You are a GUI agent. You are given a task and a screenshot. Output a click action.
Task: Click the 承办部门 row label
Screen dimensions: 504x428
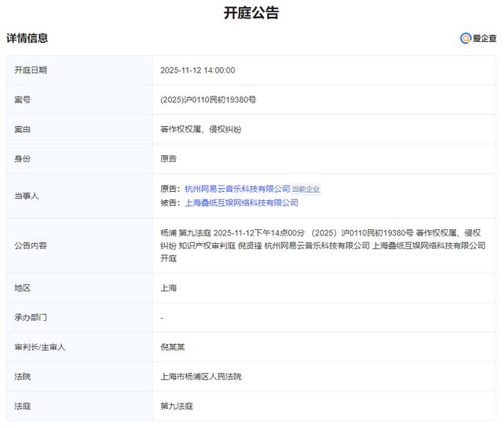tap(31, 317)
